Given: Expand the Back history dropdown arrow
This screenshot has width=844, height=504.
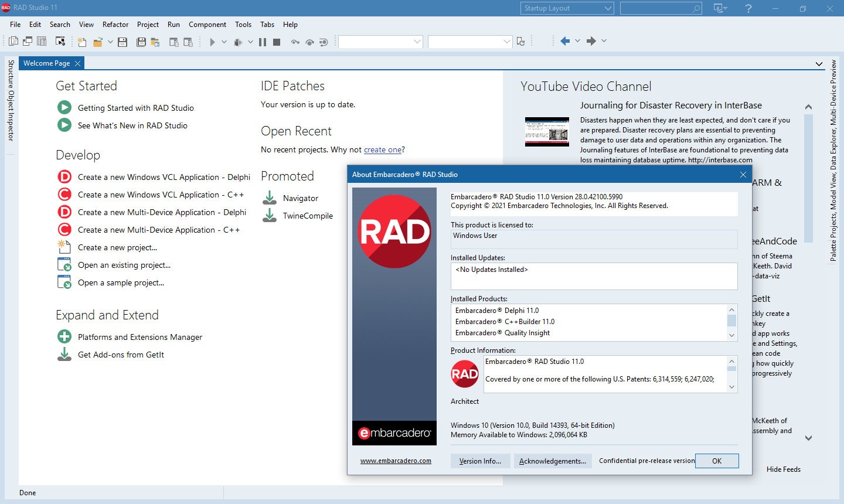Looking at the screenshot, I should 577,41.
